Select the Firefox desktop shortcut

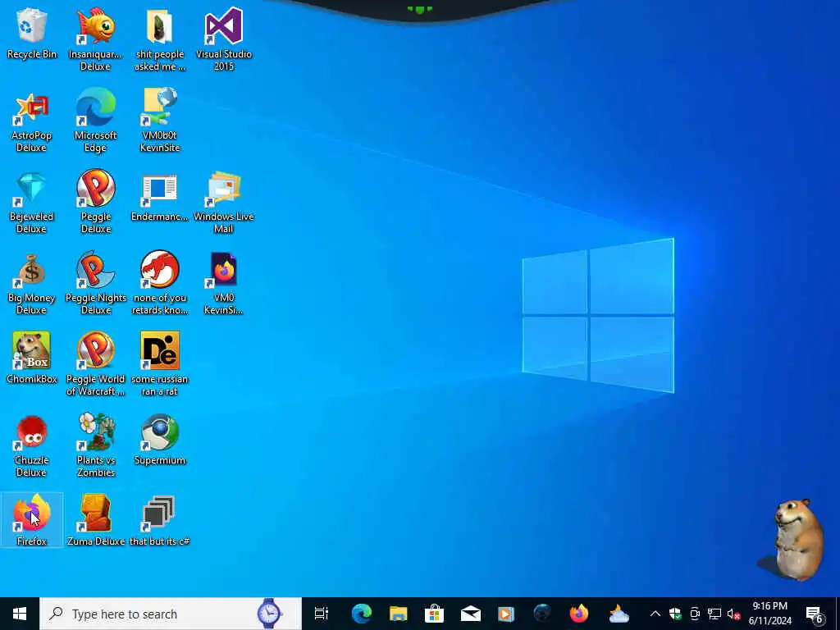32,519
